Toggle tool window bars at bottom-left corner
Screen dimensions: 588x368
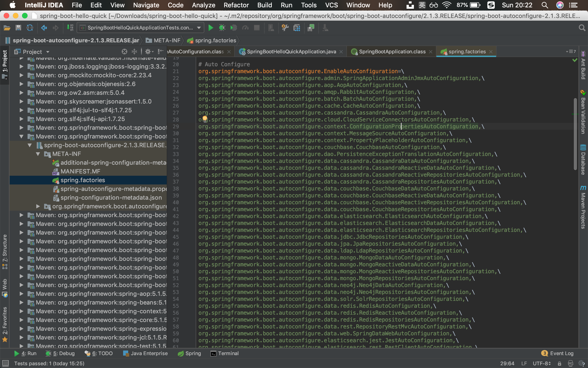tap(5, 363)
